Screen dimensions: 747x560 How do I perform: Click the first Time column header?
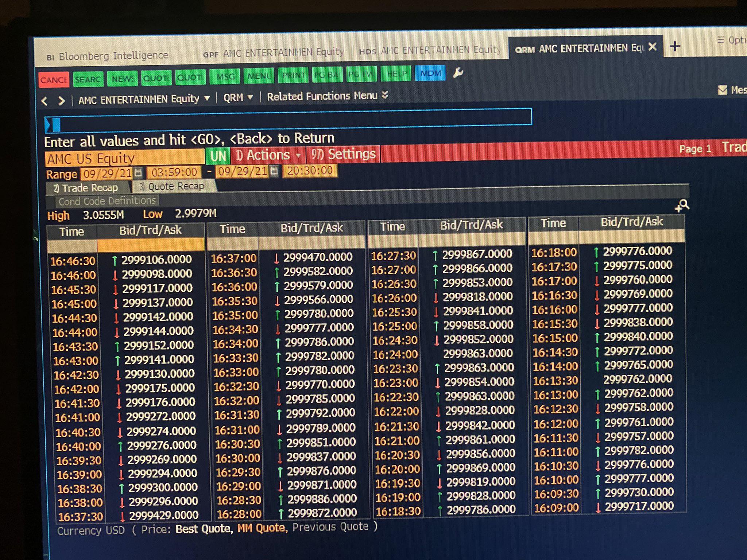[x=72, y=232]
